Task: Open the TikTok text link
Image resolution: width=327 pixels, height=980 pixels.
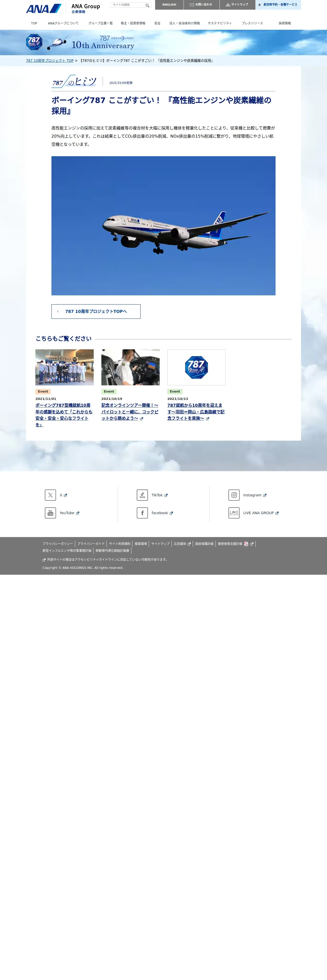Action: tap(157, 495)
